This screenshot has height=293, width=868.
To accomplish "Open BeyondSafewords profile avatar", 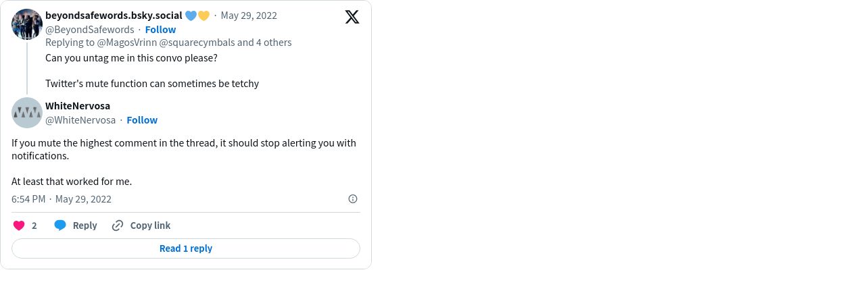I will point(27,24).
